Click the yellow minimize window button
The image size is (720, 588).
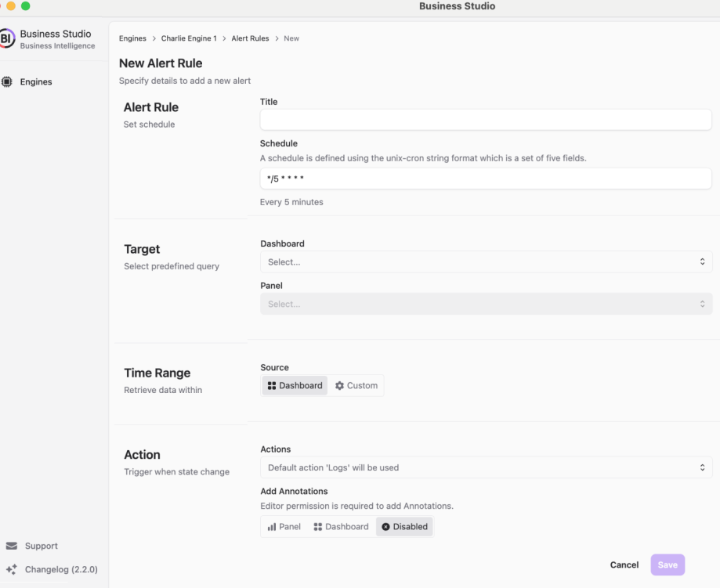[x=11, y=6]
